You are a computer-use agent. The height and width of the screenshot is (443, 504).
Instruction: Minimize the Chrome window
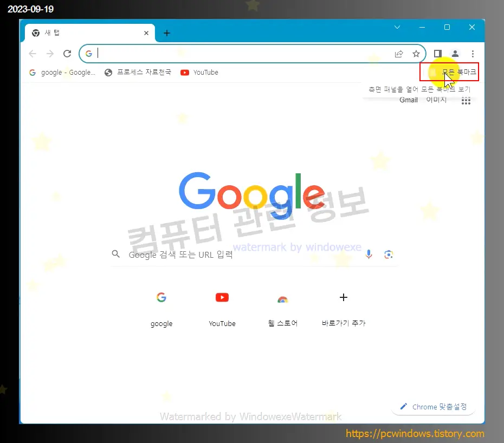click(x=422, y=27)
